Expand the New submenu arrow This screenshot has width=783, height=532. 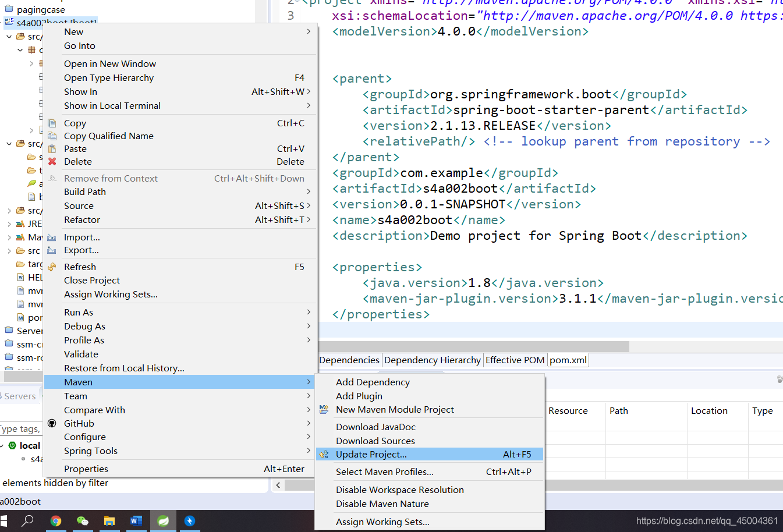point(309,31)
